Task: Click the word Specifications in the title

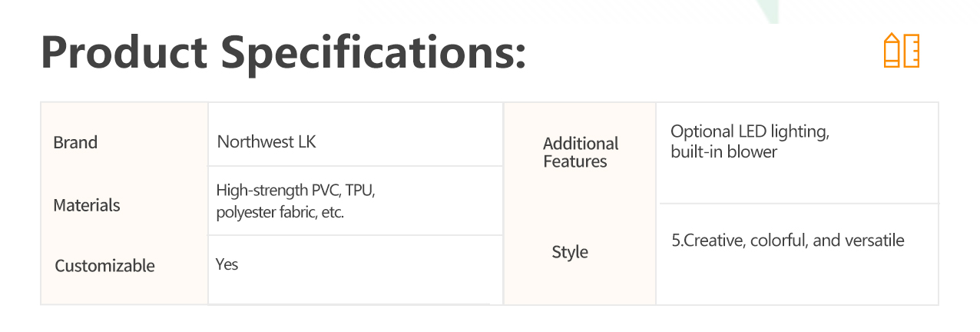Action: 374,53
